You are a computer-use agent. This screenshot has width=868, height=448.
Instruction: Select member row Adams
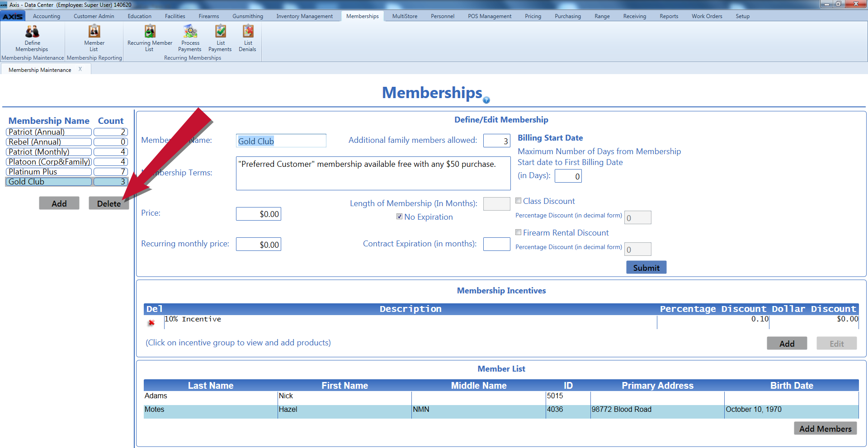(x=501, y=398)
